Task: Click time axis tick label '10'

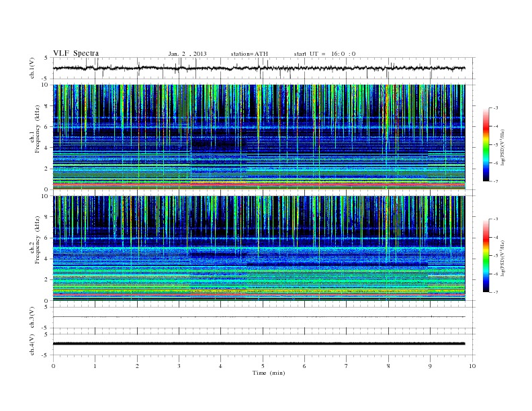Action: click(x=472, y=366)
